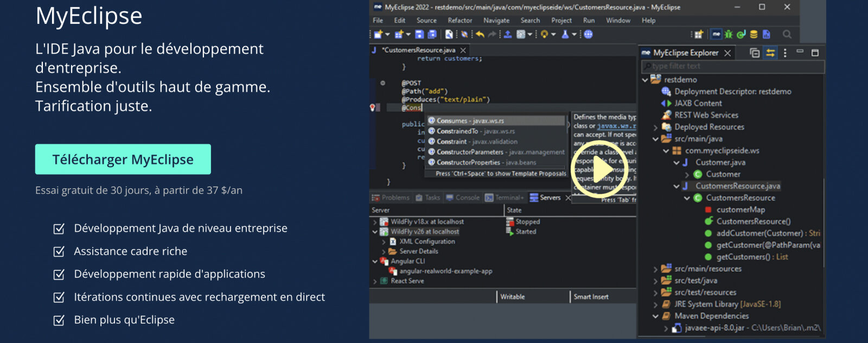
Task: Click the Link with Editor icon in Explorer
Action: 770,53
